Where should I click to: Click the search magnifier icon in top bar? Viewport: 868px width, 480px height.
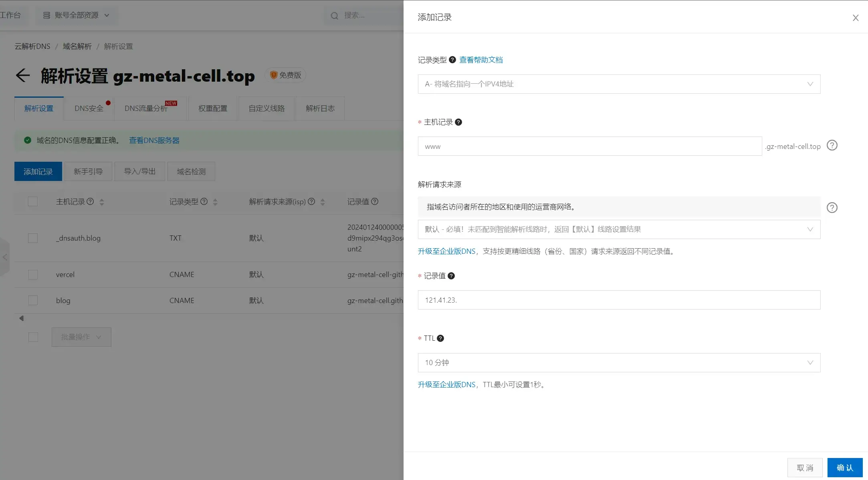pyautogui.click(x=334, y=16)
